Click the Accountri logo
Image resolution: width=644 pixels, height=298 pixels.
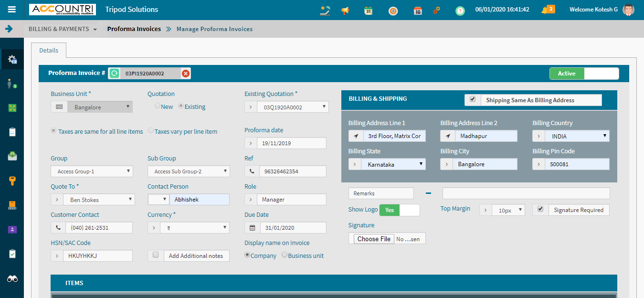(63, 10)
